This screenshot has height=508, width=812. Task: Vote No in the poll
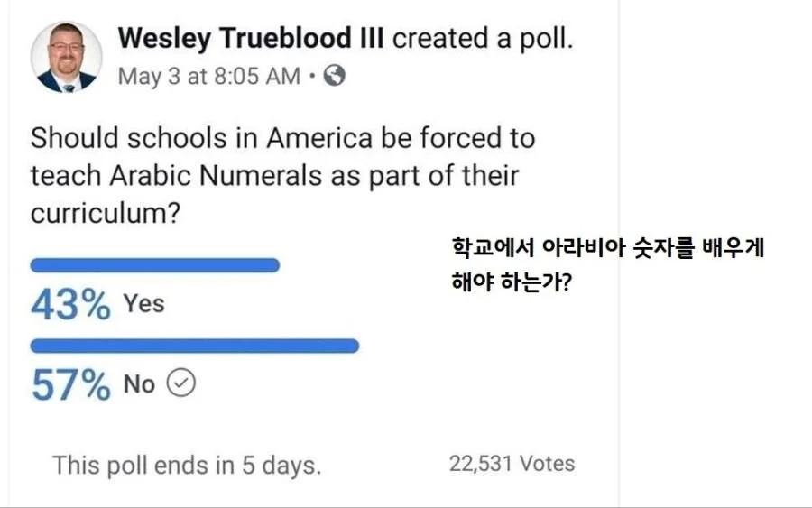point(139,384)
